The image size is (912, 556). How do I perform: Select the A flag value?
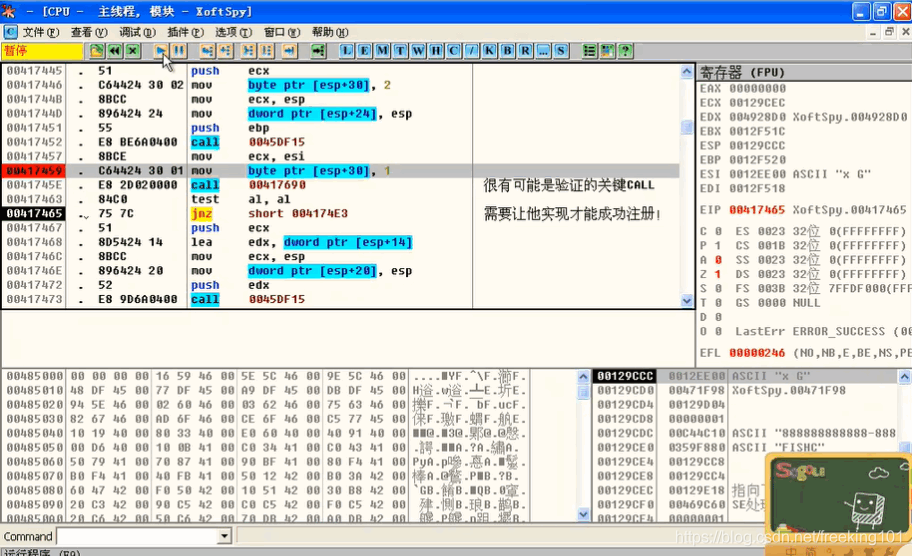point(718,259)
